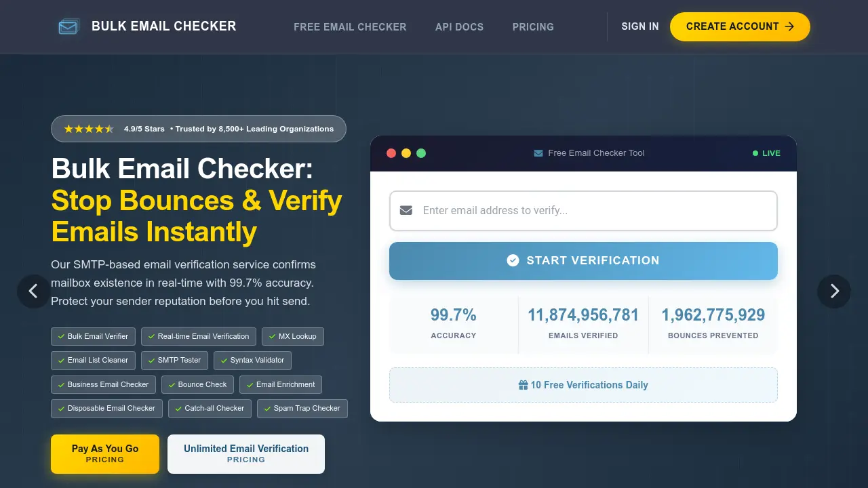
Task: Click the 99.7% accuracy stat
Action: [x=454, y=315]
